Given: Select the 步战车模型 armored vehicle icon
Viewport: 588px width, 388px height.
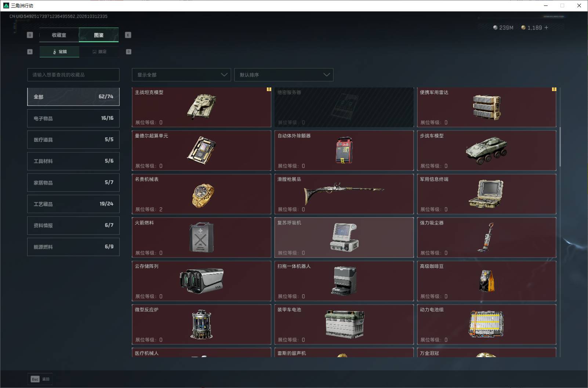Looking at the screenshot, I should click(486, 151).
